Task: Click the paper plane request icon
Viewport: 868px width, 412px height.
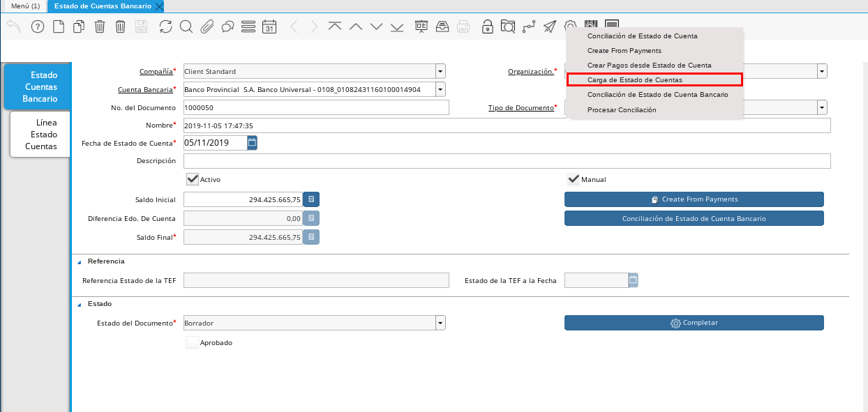Action: [x=550, y=26]
